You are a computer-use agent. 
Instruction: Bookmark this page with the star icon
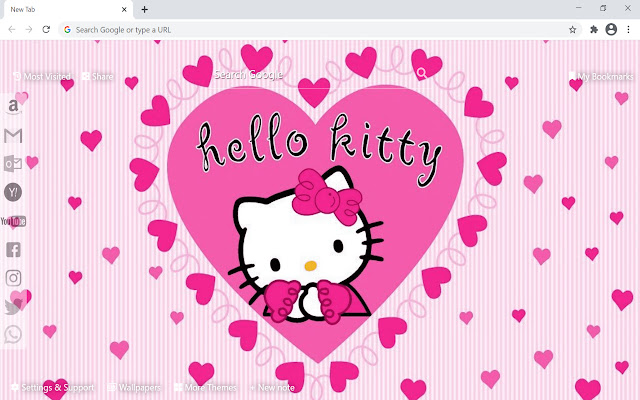[573, 30]
